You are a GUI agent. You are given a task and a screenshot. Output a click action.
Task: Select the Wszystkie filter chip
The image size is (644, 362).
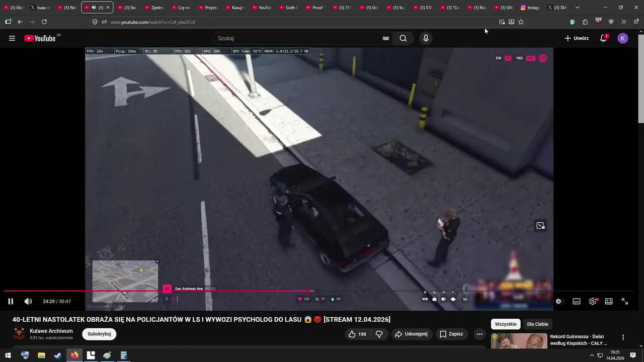[x=506, y=324]
